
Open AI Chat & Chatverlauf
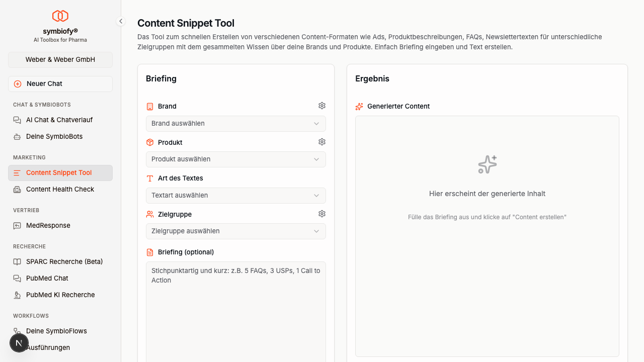pos(59,120)
